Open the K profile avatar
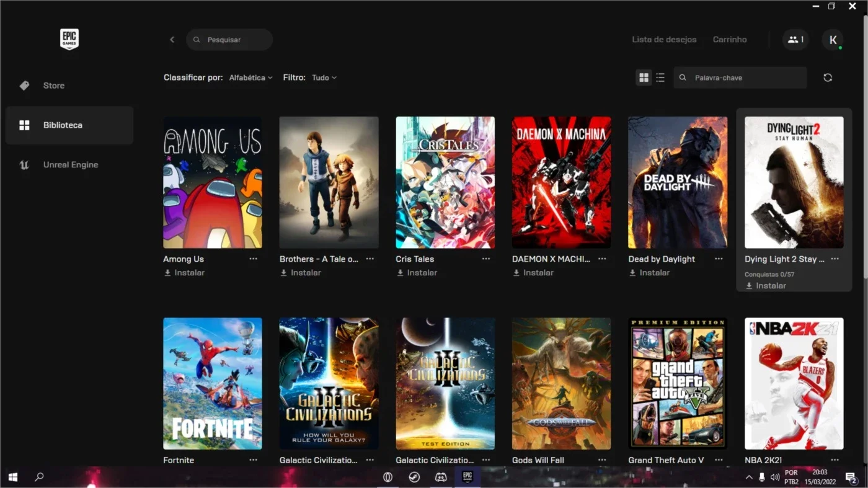 833,40
